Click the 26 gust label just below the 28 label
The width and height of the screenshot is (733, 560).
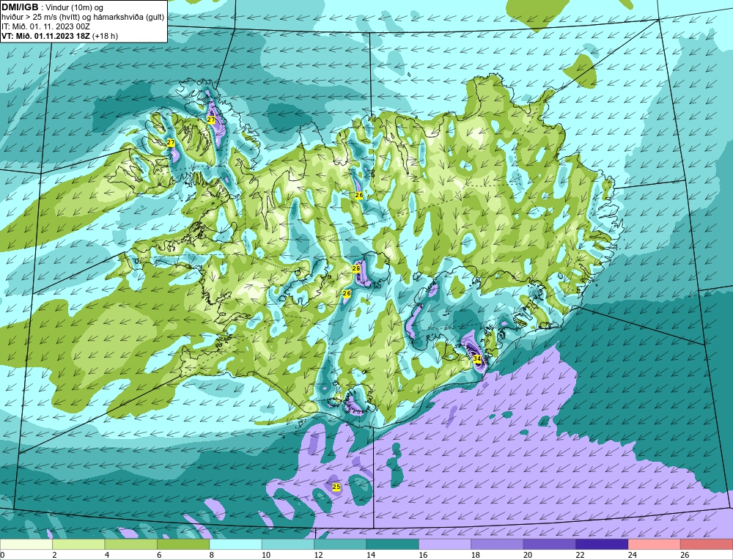click(x=347, y=293)
